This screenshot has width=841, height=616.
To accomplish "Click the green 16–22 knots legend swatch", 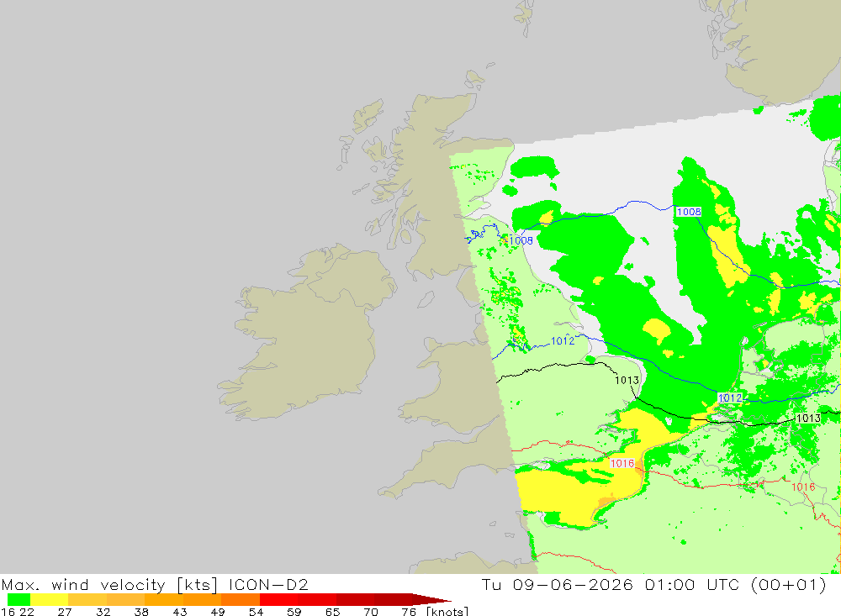I will tap(19, 599).
